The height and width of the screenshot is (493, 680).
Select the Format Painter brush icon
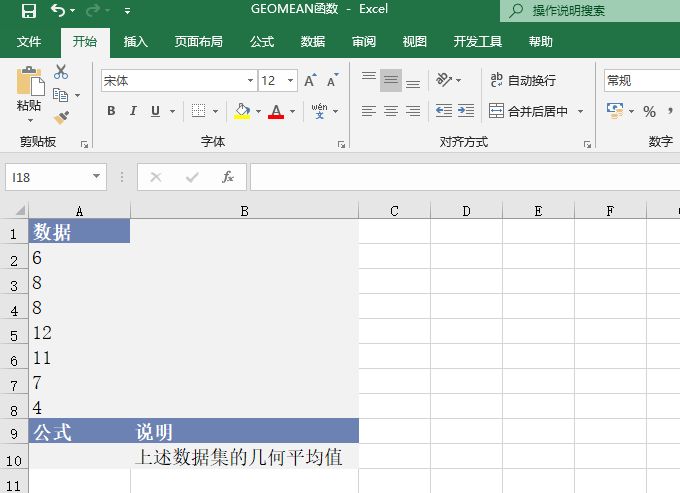(x=61, y=118)
